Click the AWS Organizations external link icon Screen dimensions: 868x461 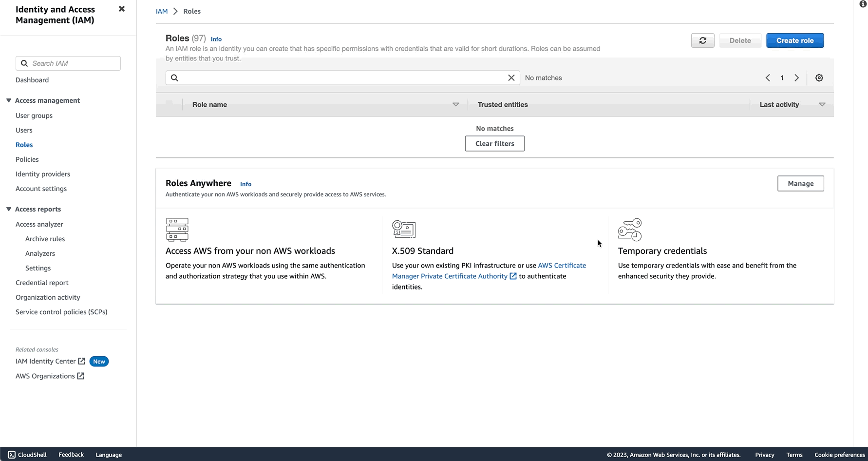pyautogui.click(x=81, y=376)
